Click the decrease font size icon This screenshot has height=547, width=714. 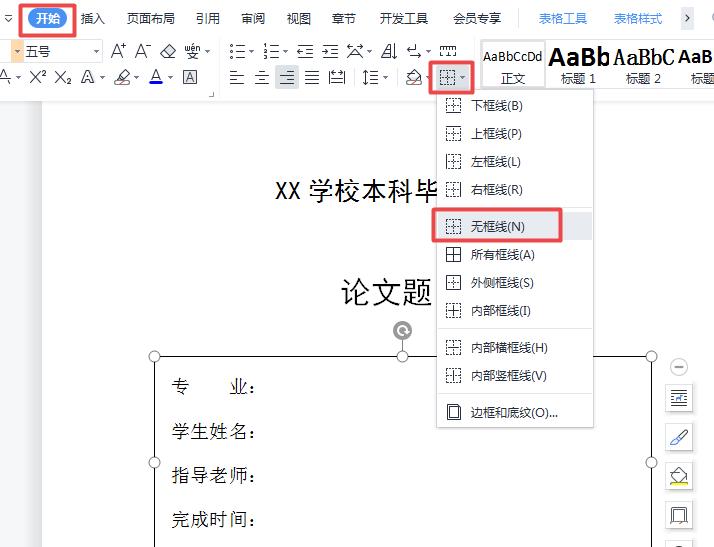point(143,51)
